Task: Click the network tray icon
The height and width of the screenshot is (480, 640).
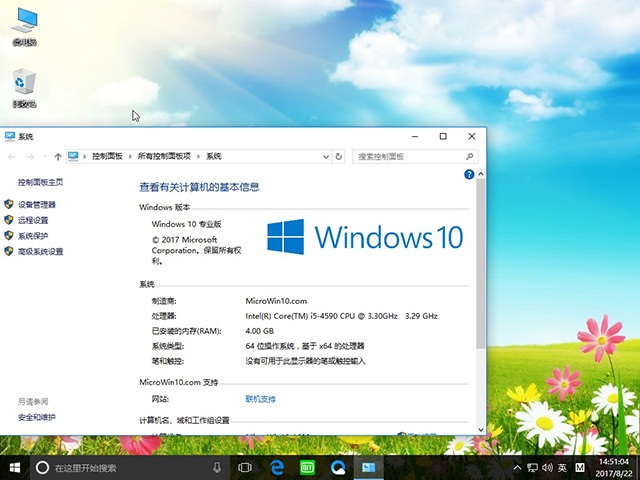Action: pos(532,468)
